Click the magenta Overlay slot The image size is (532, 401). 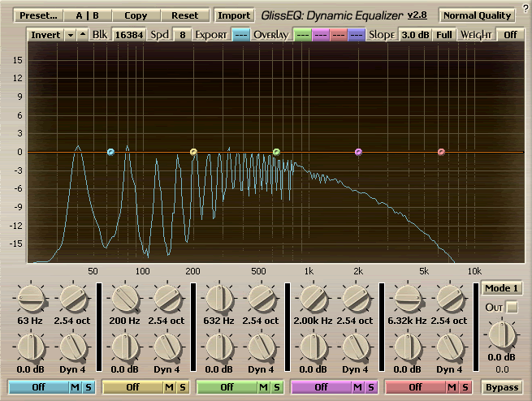click(320, 35)
